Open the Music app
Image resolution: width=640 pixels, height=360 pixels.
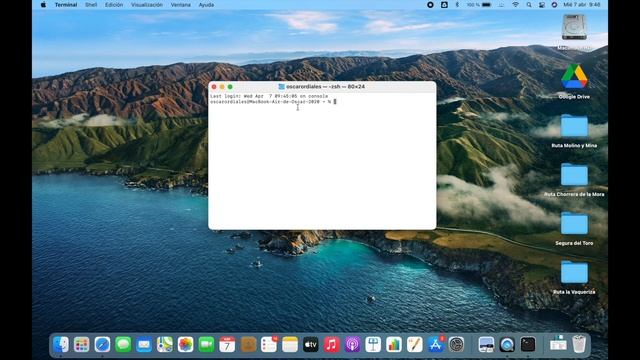(x=331, y=344)
